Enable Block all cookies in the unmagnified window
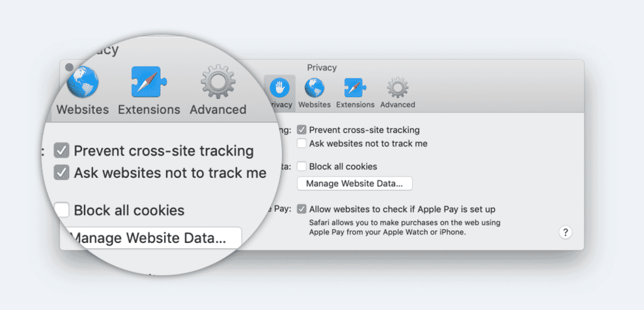644x310 pixels. coord(301,167)
